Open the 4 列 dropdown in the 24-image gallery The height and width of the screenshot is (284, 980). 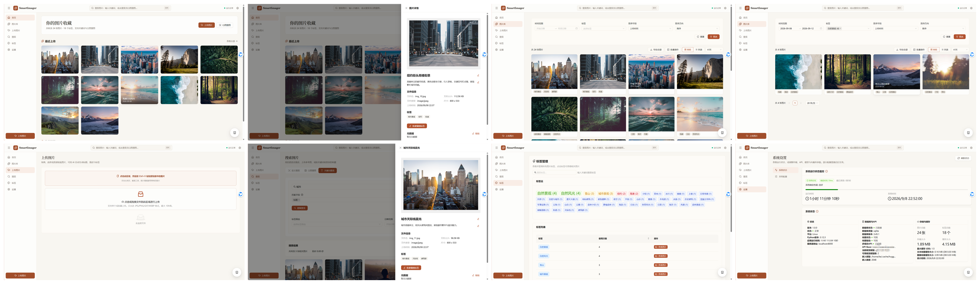click(714, 50)
